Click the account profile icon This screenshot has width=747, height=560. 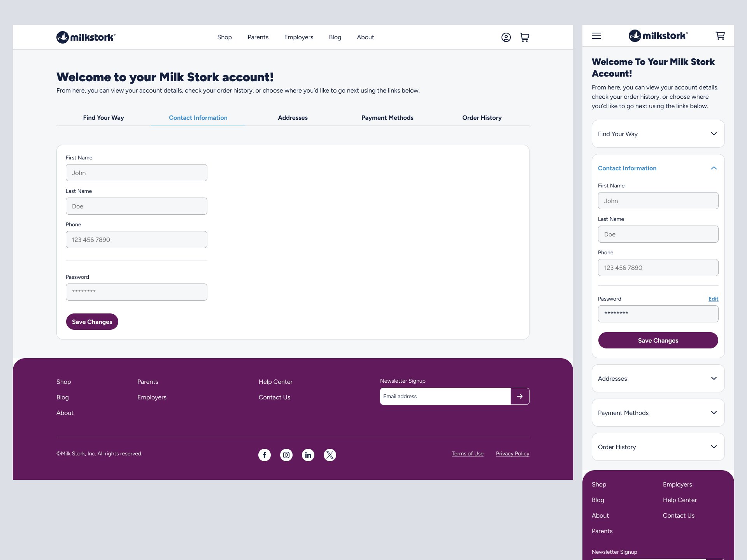(506, 37)
